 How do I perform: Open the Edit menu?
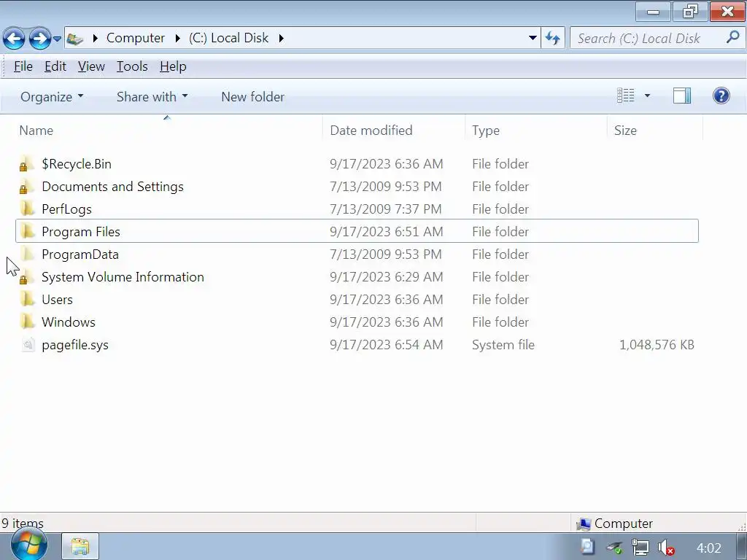tap(55, 66)
